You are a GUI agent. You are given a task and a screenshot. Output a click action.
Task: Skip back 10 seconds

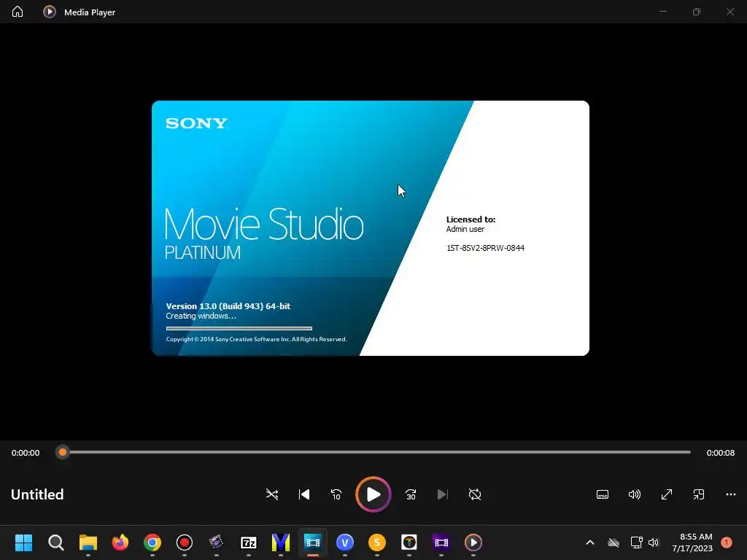tap(336, 494)
